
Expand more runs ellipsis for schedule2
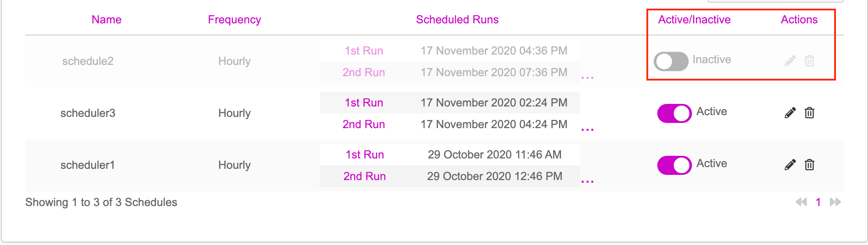coord(587,77)
